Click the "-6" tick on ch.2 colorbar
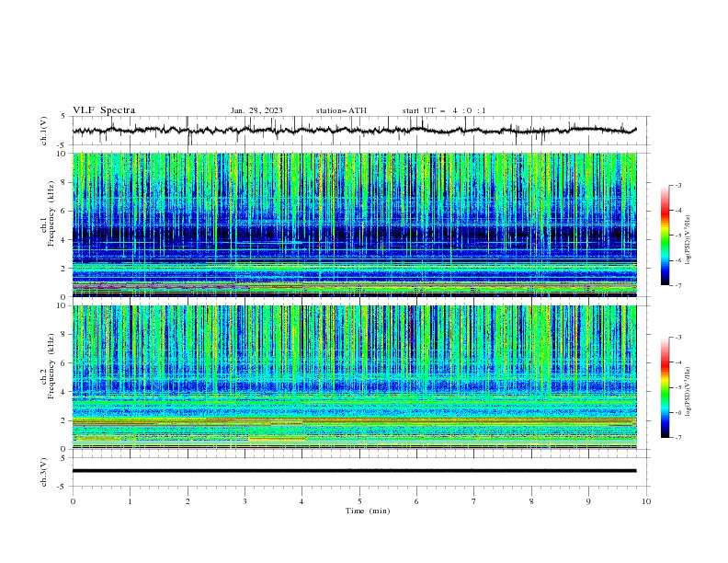728x563 pixels. pyautogui.click(x=678, y=412)
